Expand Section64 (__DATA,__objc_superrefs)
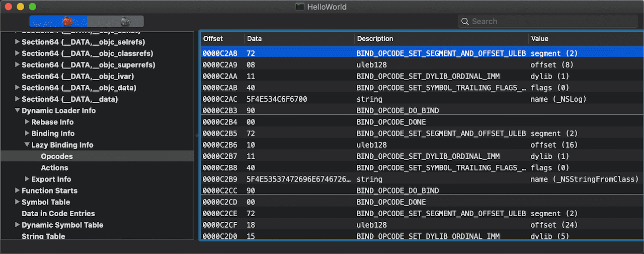Viewport: 644px width, 254px height. (18, 65)
